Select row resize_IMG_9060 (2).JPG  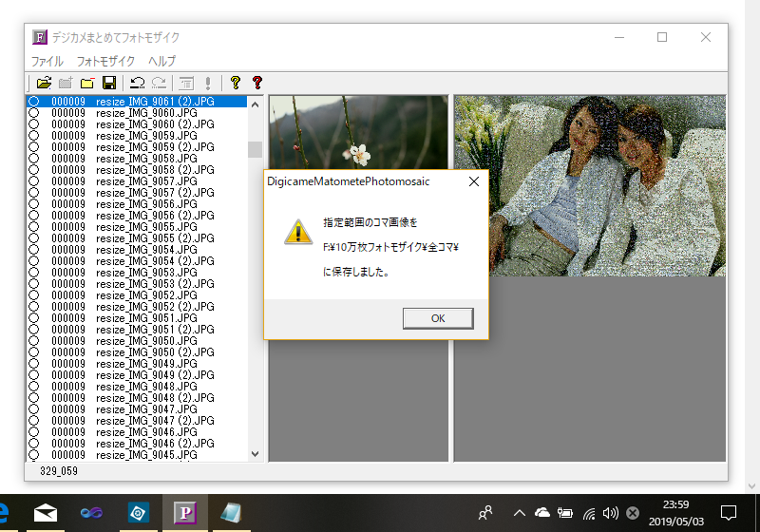tap(137, 124)
